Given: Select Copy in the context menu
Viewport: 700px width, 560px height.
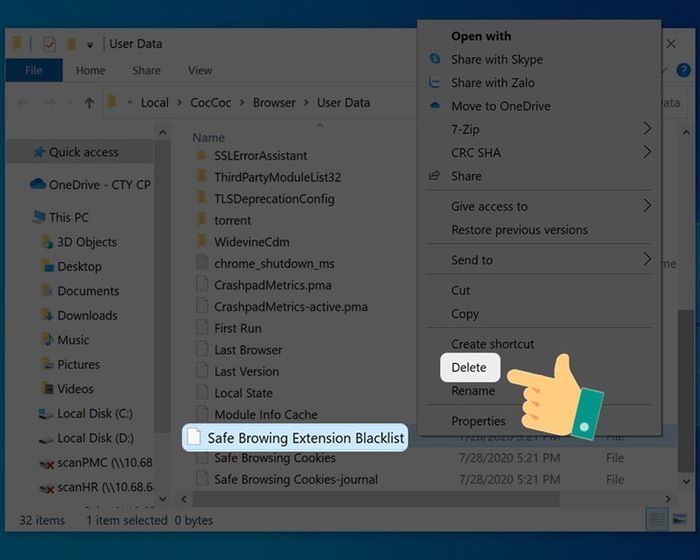Looking at the screenshot, I should click(465, 314).
